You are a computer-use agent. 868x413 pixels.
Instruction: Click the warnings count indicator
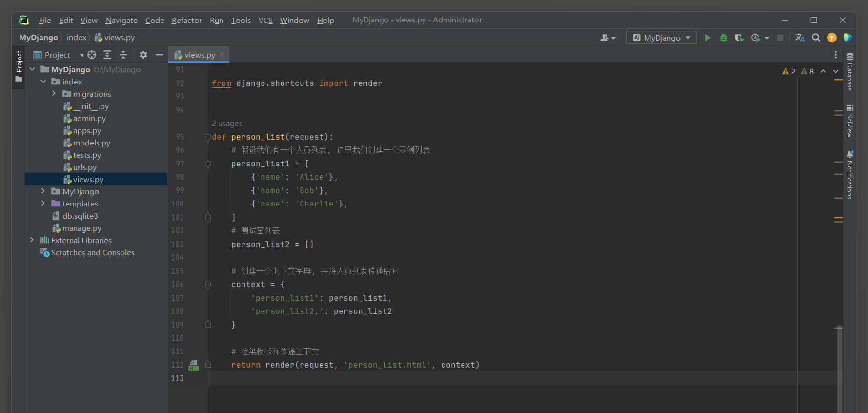(x=789, y=71)
